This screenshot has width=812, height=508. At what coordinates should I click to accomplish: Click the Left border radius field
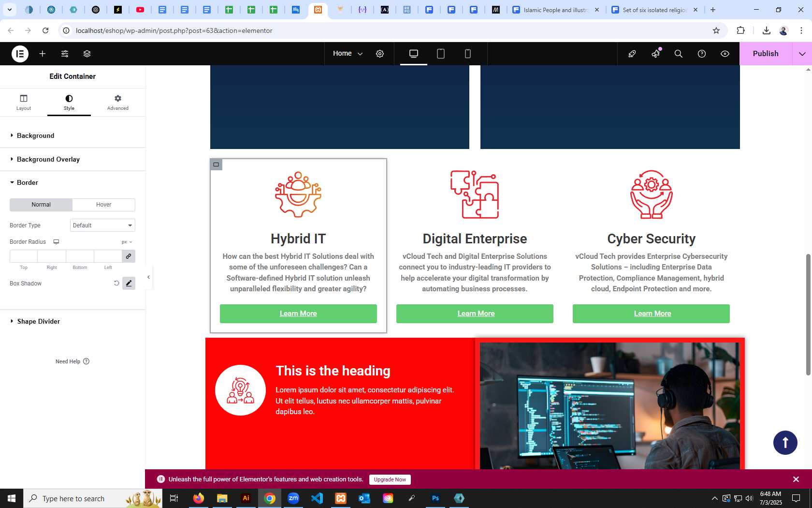pyautogui.click(x=108, y=256)
